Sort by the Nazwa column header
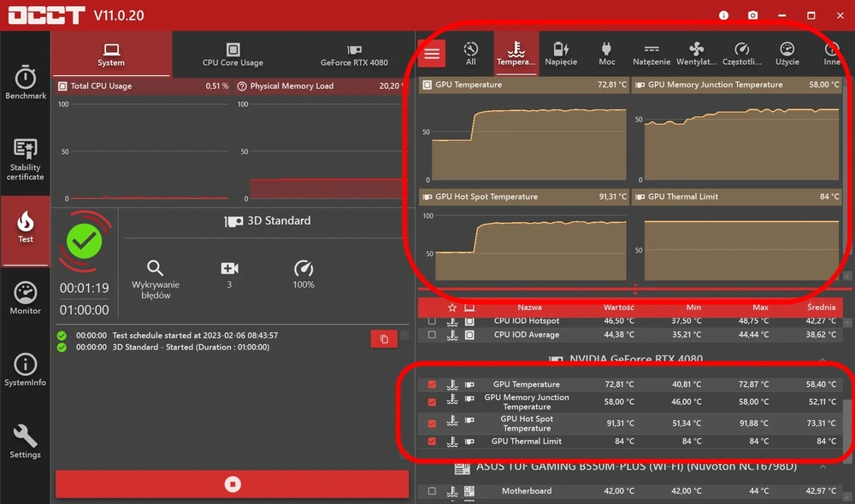Viewport: 855px width, 504px height. click(529, 308)
